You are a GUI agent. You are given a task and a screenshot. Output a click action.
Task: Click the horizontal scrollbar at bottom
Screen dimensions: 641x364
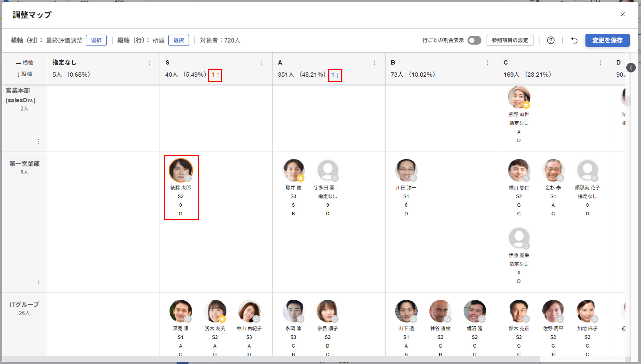coord(270,359)
